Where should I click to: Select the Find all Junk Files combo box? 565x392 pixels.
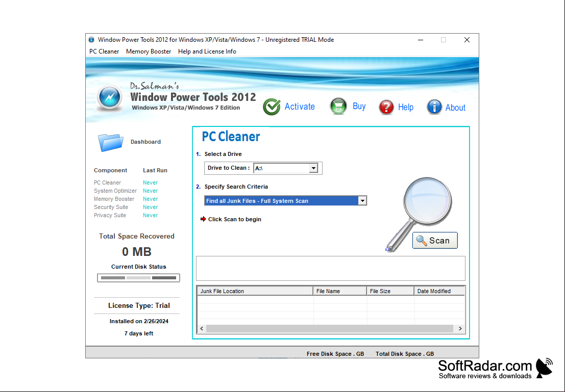pyautogui.click(x=285, y=201)
